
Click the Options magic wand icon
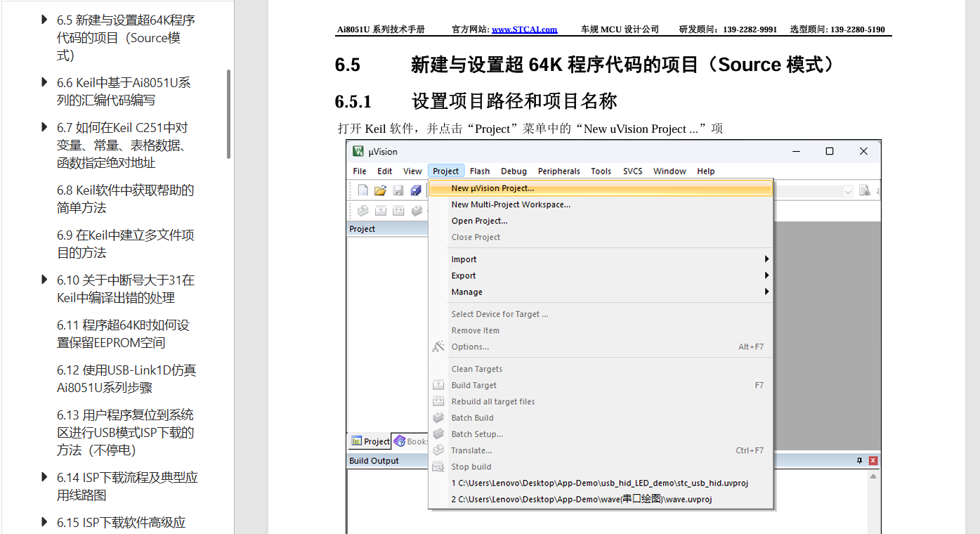[438, 346]
